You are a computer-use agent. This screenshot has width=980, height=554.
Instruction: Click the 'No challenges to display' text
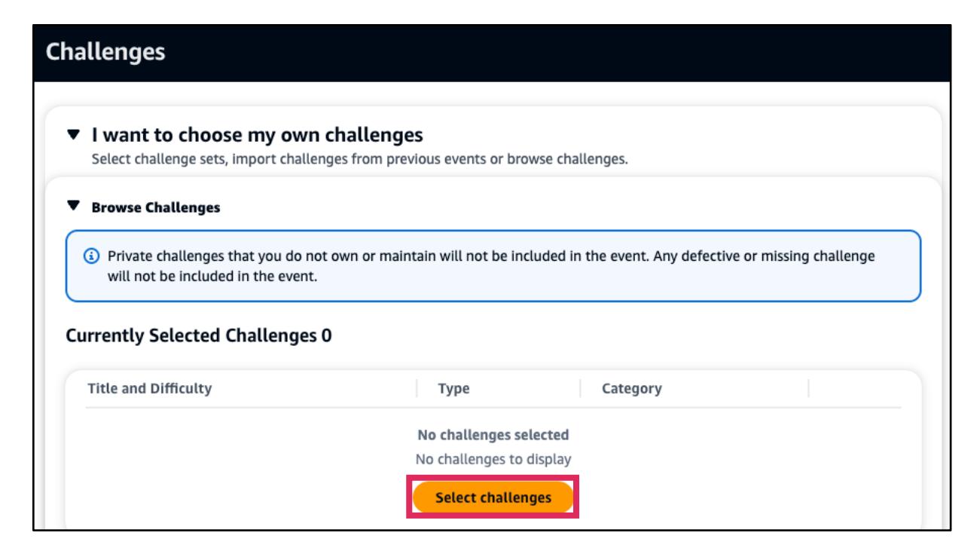click(493, 458)
